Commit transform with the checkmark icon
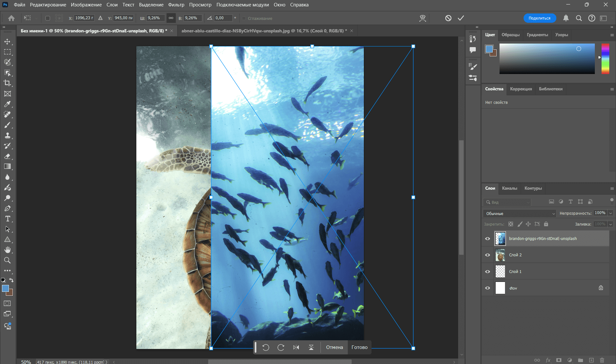This screenshot has height=364, width=616. pyautogui.click(x=461, y=18)
